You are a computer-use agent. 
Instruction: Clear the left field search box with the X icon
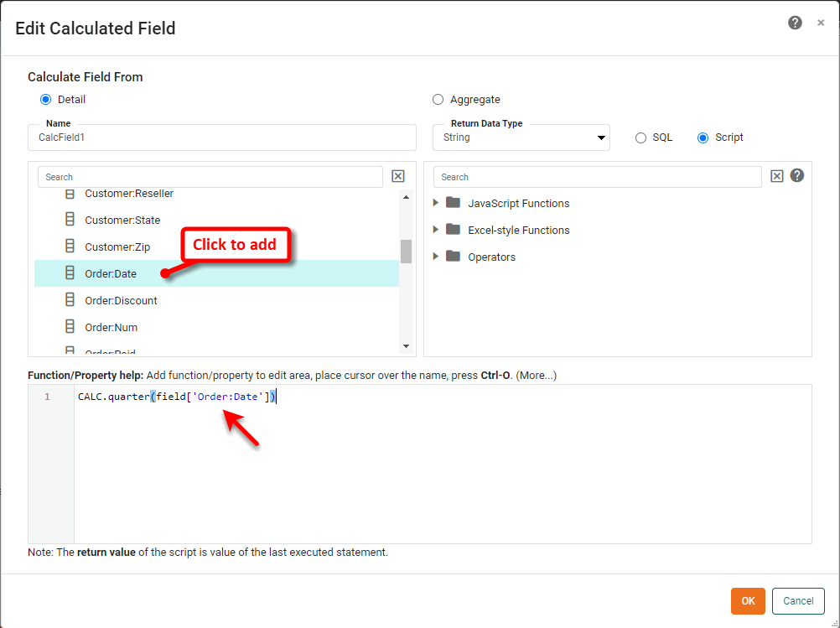coord(397,176)
